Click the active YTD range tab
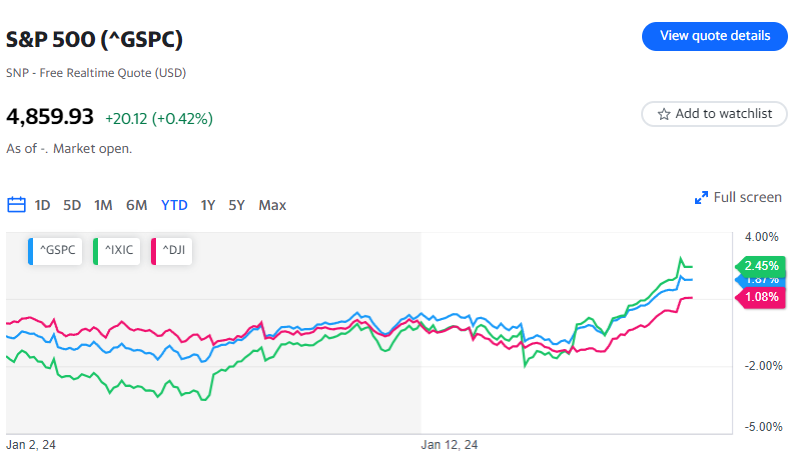794x473 pixels. [x=174, y=205]
